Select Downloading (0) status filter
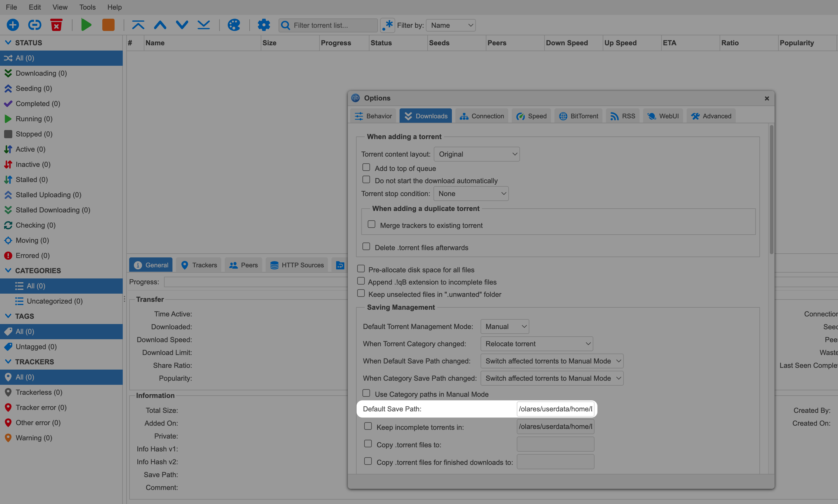The image size is (838, 504). click(61, 73)
